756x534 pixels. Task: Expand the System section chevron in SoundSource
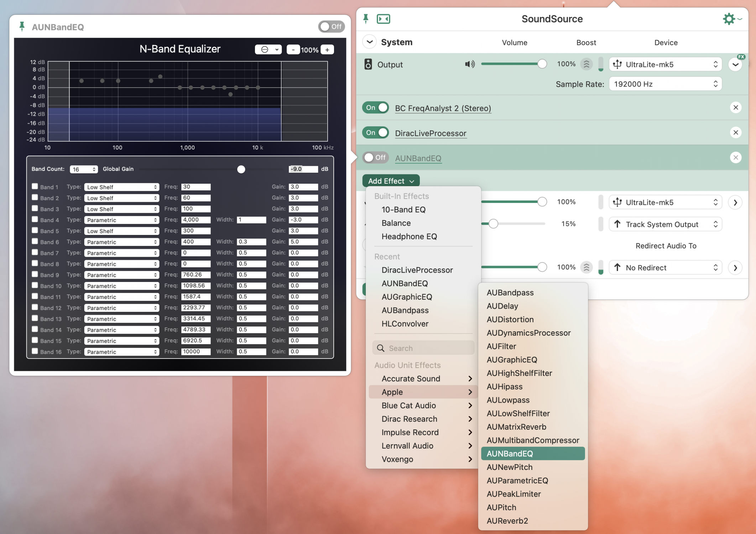pyautogui.click(x=369, y=42)
